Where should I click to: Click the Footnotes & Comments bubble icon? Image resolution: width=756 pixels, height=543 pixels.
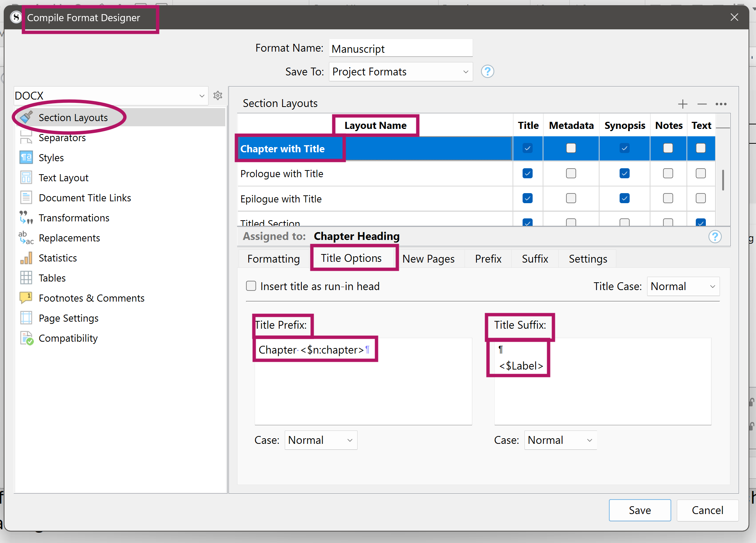click(x=26, y=298)
